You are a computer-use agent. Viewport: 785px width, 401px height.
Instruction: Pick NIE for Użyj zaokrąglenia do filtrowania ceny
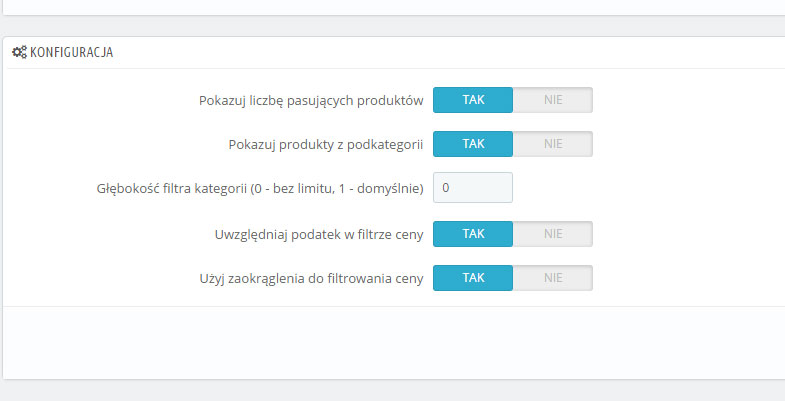coord(553,278)
